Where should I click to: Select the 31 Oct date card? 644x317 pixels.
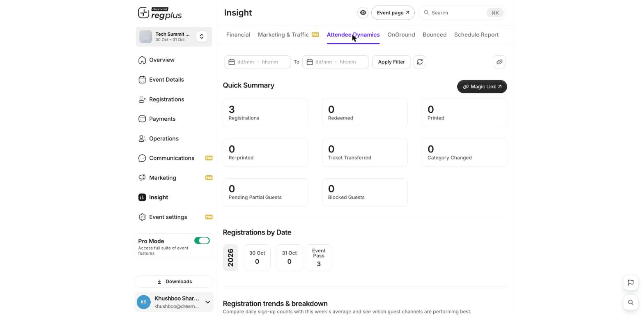point(289,258)
